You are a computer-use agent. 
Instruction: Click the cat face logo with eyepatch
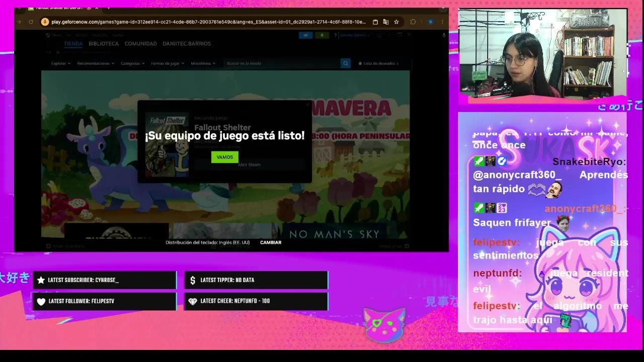[x=384, y=325]
